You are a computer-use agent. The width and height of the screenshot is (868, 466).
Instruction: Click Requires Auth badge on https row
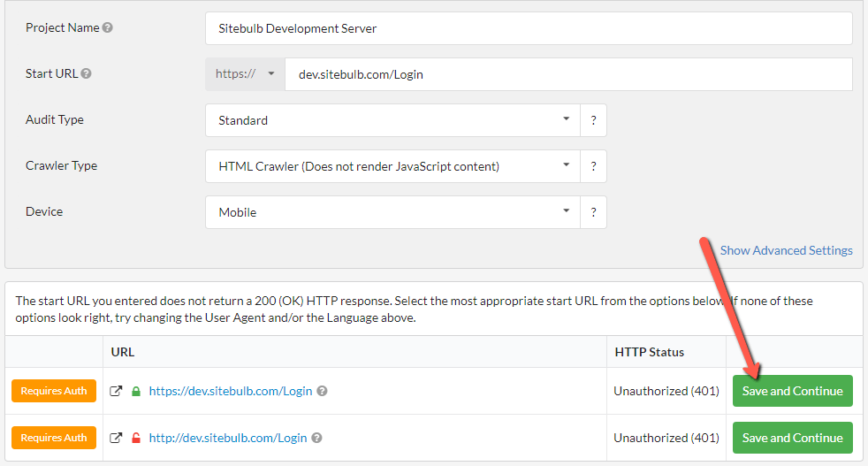tap(54, 391)
